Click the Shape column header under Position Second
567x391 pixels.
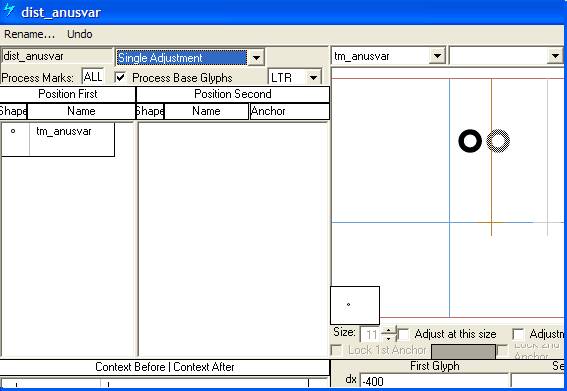point(150,111)
